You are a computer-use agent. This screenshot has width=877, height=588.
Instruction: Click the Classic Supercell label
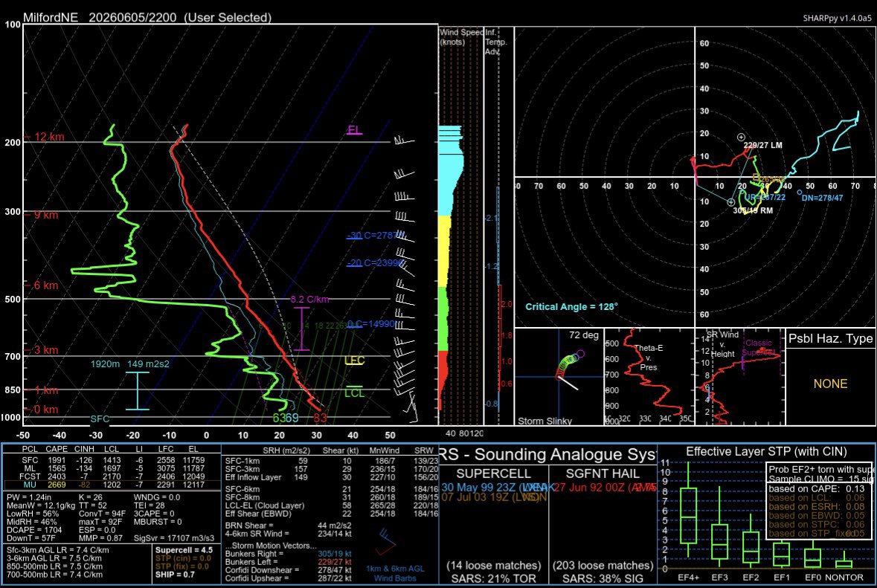coord(759,348)
